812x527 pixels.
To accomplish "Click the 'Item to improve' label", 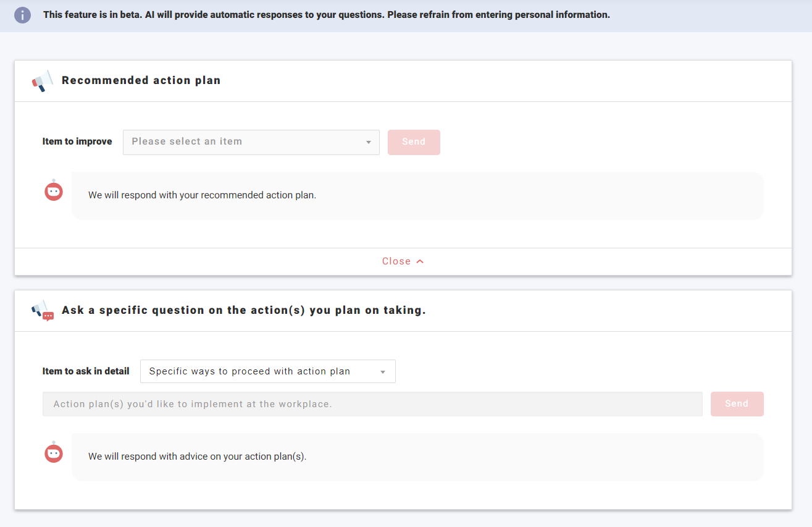I will coord(77,141).
